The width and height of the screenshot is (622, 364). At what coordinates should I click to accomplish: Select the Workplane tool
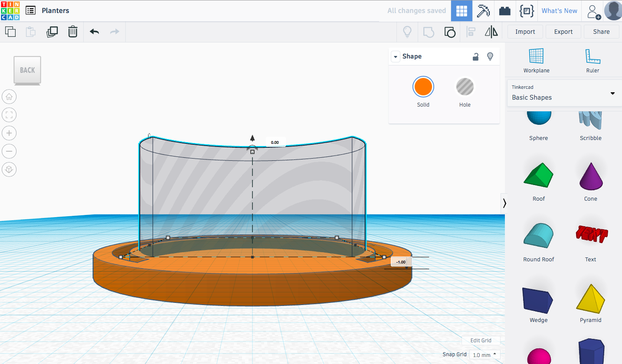pyautogui.click(x=536, y=61)
